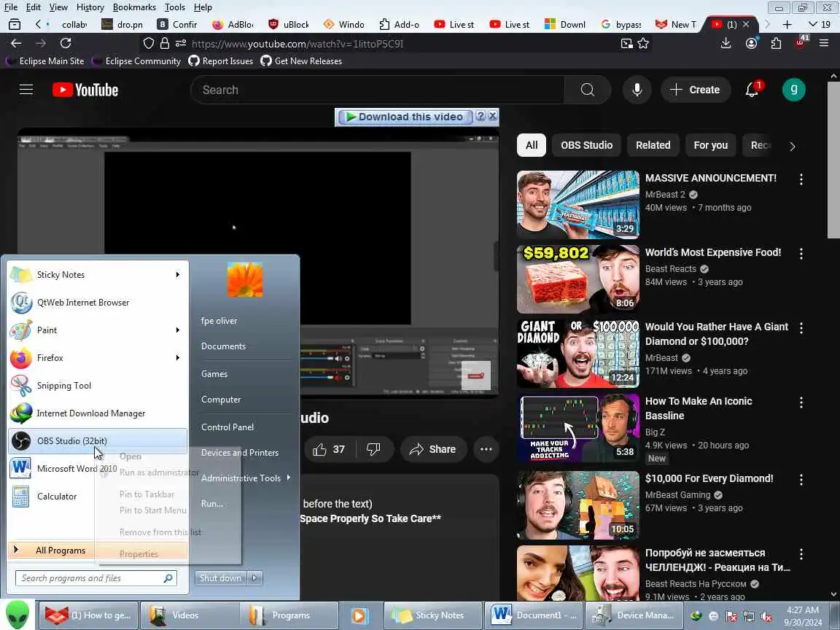
Task: Select the OBS Studio filter chip
Action: [x=586, y=145]
